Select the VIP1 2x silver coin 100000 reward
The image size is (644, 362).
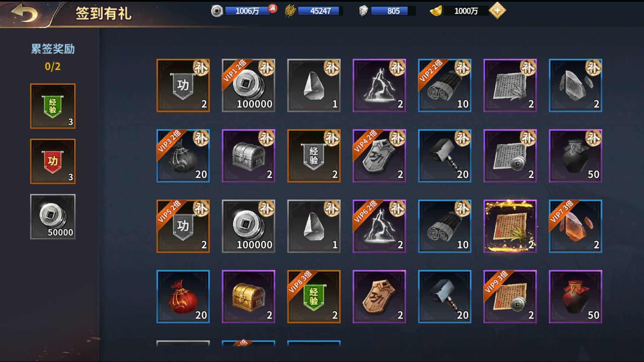(x=248, y=85)
